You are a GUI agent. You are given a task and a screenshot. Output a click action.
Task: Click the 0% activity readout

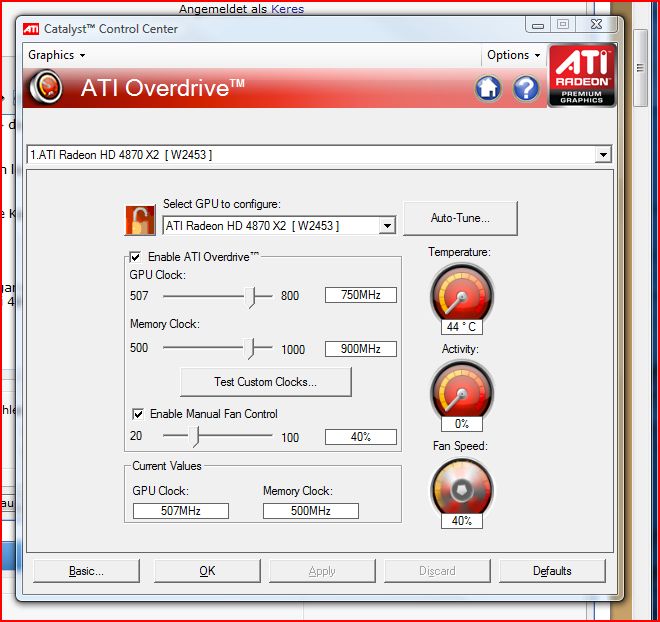coord(462,424)
